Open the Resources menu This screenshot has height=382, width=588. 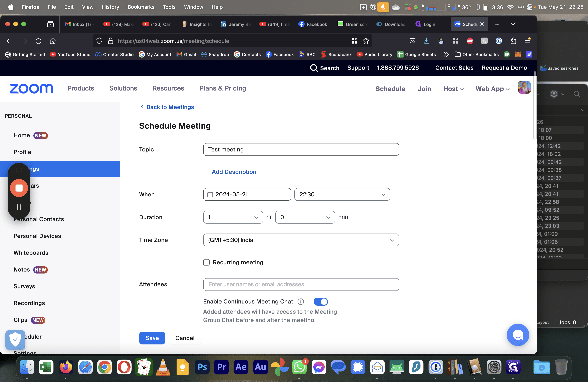[x=168, y=88]
